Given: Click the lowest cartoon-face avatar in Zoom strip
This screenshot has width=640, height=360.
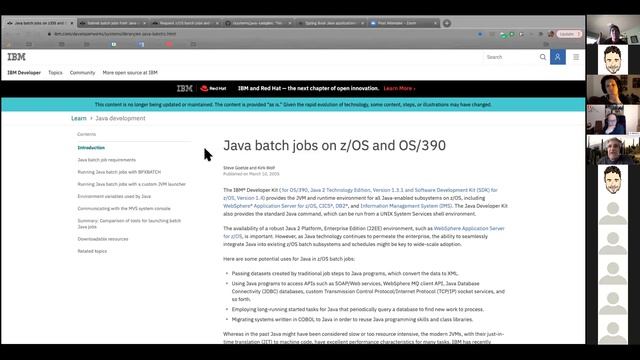Looking at the screenshot, I should click(613, 180).
